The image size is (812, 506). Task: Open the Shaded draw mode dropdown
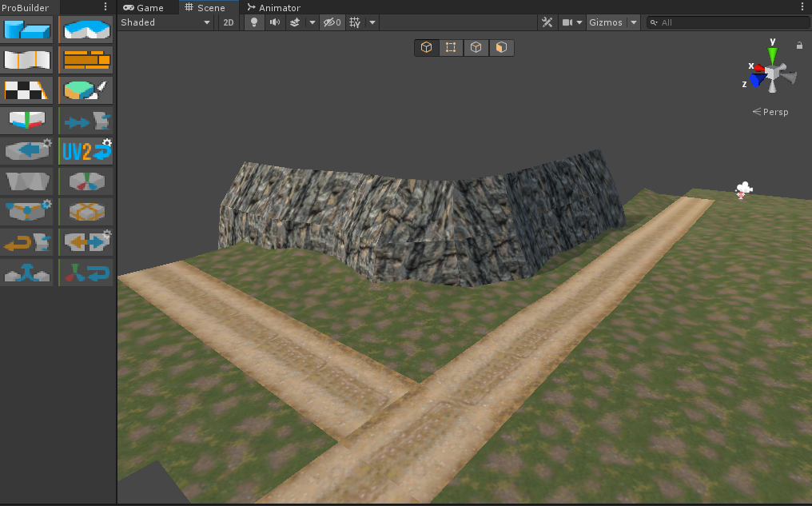click(165, 22)
